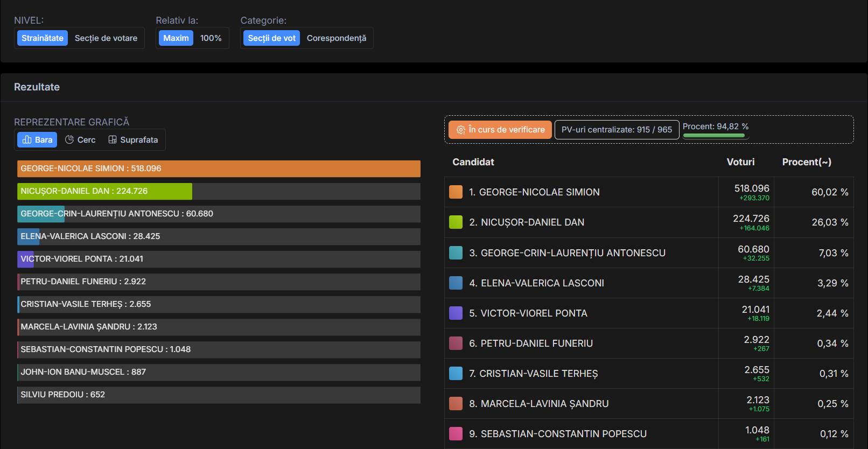Screen dimensions: 868x449
Task: Click the În curs de verificare button
Action: (x=500, y=130)
